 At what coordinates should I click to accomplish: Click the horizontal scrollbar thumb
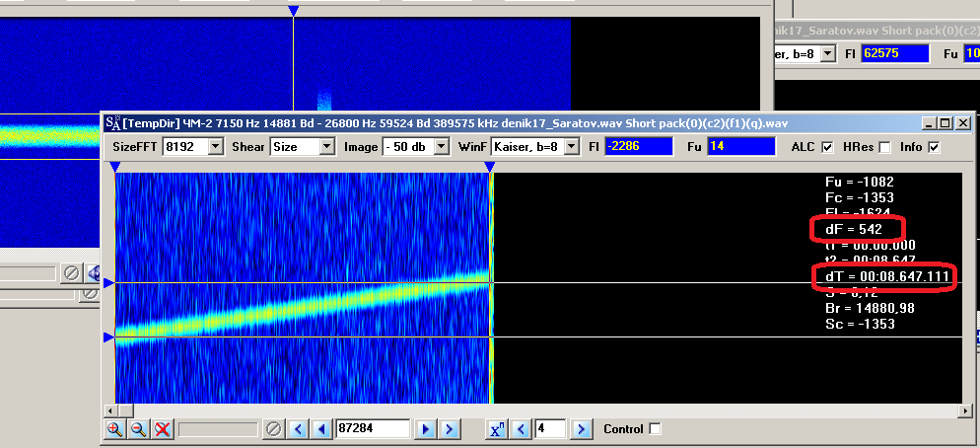click(x=125, y=411)
